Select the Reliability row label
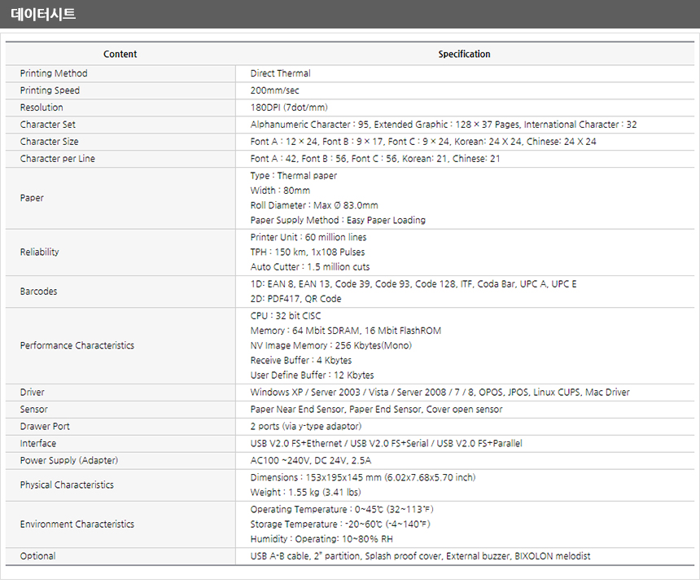This screenshot has width=700, height=588. [x=40, y=252]
